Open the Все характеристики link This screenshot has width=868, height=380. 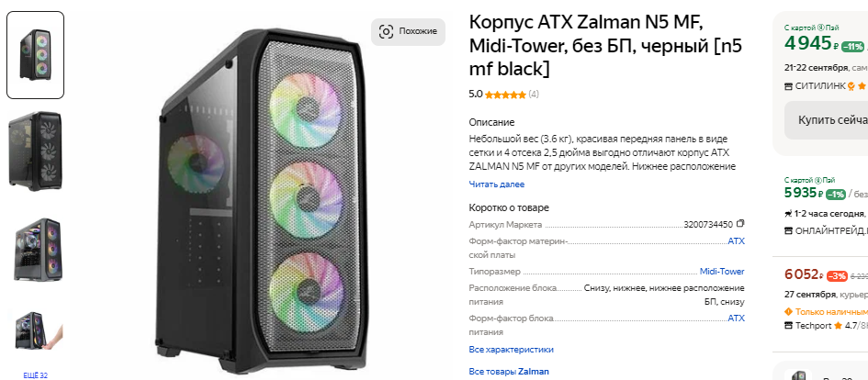click(x=512, y=350)
